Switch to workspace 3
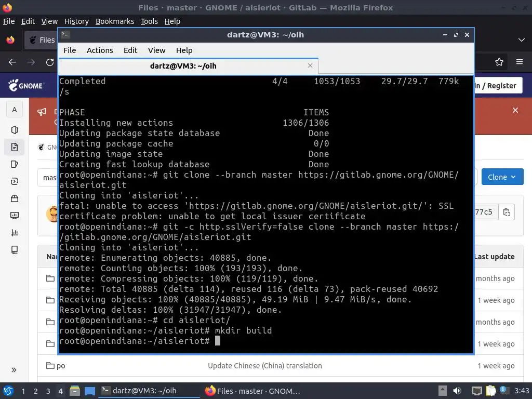This screenshot has width=532, height=399. tap(48, 391)
